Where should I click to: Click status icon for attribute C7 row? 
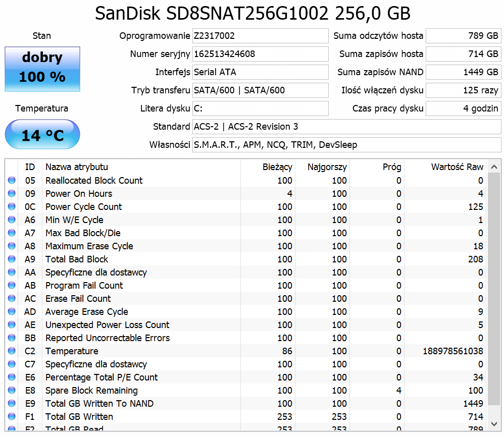(12, 364)
